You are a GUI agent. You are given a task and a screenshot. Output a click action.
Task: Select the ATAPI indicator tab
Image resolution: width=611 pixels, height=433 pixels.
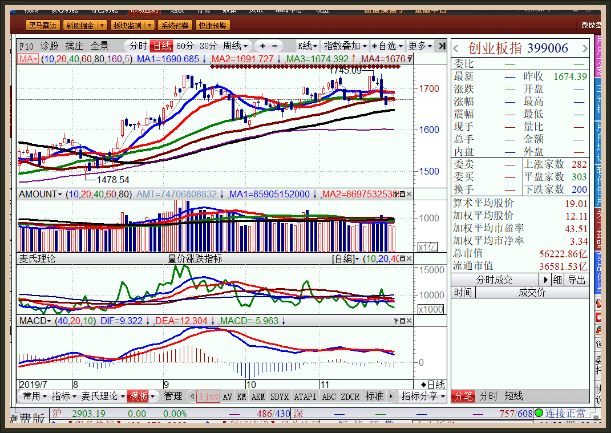coord(305,396)
